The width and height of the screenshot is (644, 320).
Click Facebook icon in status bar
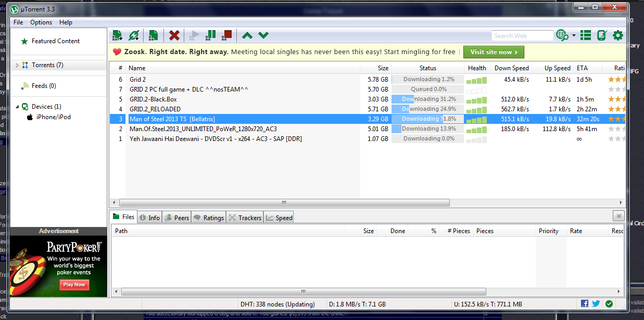(585, 304)
